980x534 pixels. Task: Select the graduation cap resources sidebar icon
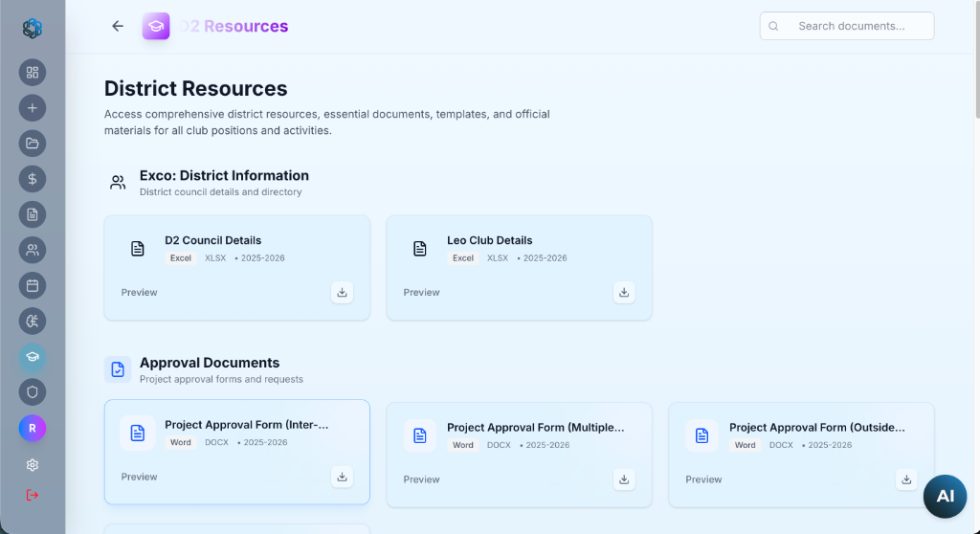tap(33, 357)
